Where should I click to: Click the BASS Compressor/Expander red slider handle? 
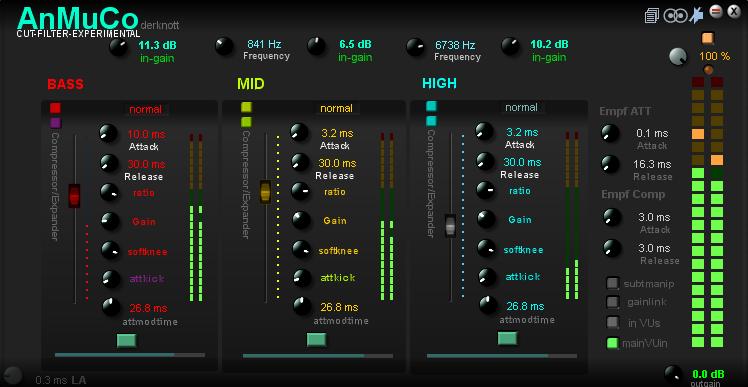tap(74, 196)
